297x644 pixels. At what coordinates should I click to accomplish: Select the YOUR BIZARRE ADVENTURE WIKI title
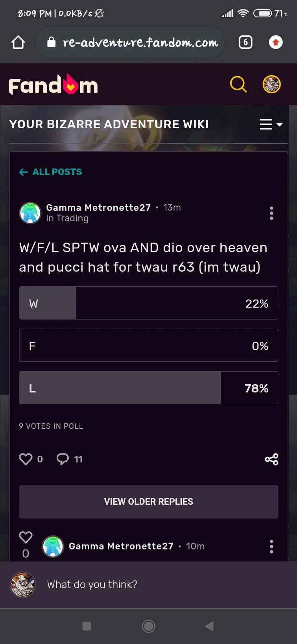click(x=109, y=124)
